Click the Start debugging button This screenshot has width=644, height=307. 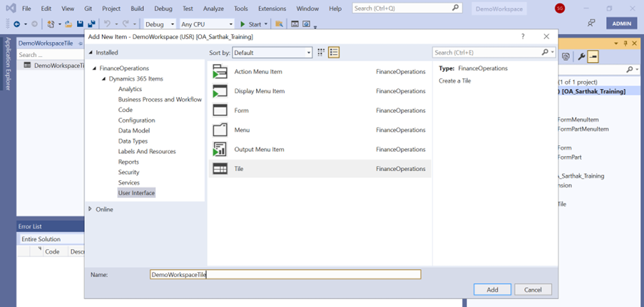(x=250, y=24)
